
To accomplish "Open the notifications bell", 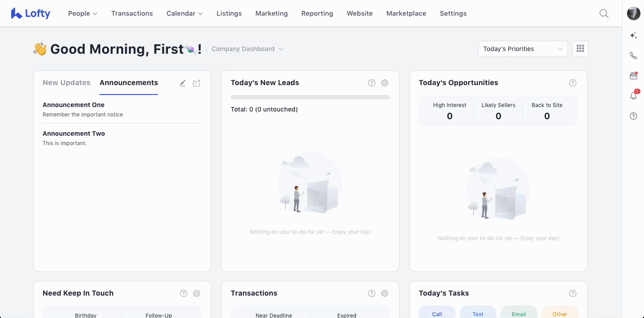I will point(633,96).
